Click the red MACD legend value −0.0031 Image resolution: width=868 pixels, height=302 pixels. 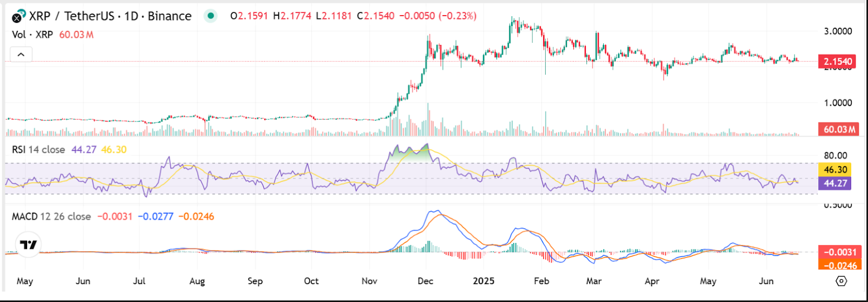[x=115, y=216]
